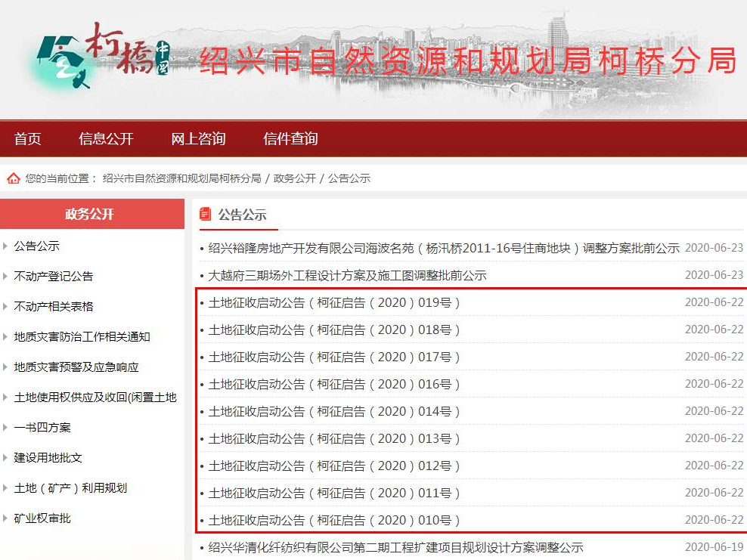
Task: Open the 信息公开 navigation menu item
Action: coord(106,139)
